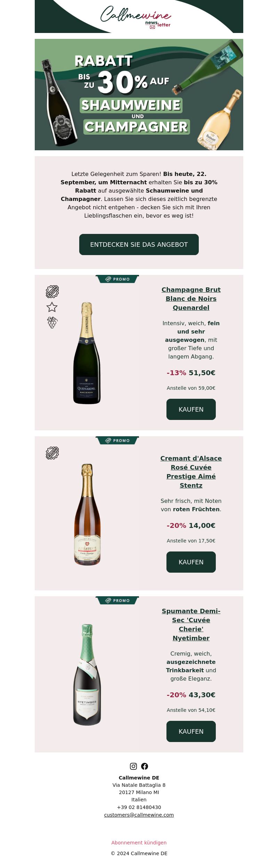The image size is (278, 868).
Task: Click the star icon beside Quenardel bottle
Action: (x=52, y=307)
